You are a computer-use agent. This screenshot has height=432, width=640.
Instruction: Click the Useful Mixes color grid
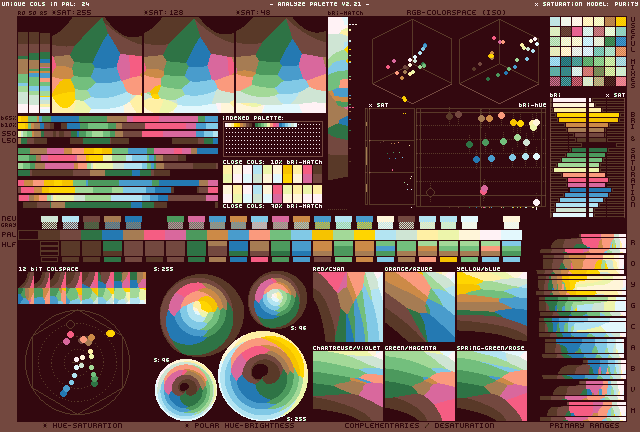click(588, 51)
